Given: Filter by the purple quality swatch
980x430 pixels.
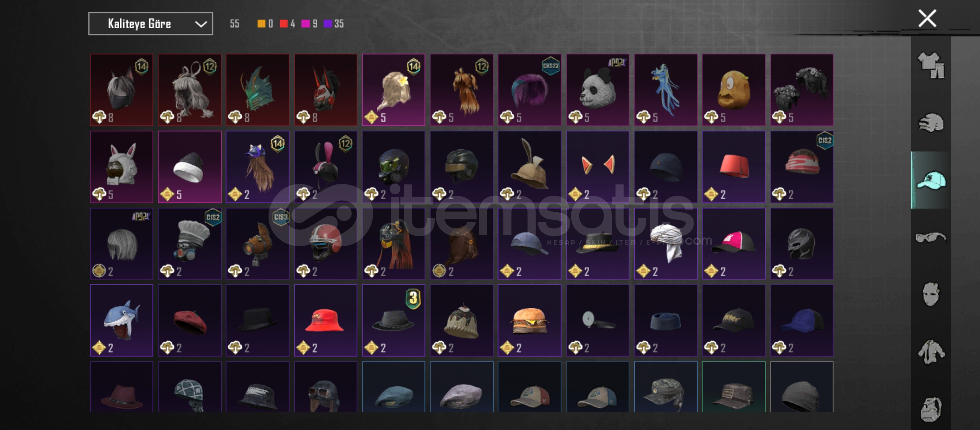Looking at the screenshot, I should 328,24.
